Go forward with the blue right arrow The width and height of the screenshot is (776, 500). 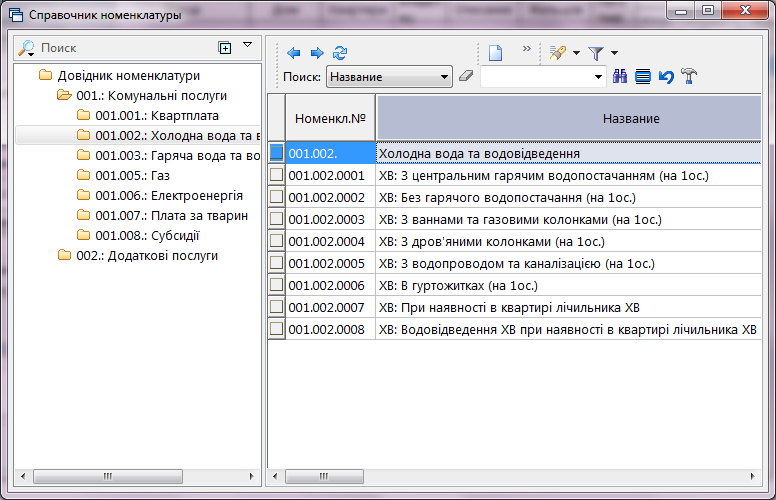317,53
